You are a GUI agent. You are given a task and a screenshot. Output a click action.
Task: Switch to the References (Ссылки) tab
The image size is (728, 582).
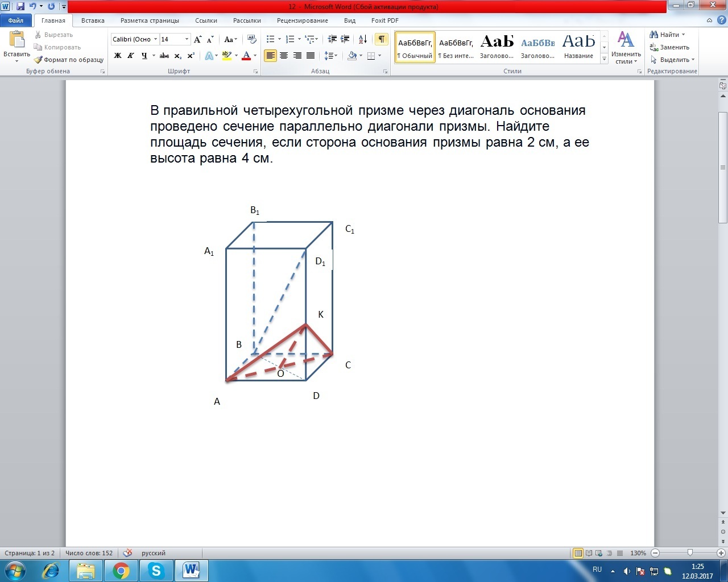206,20
